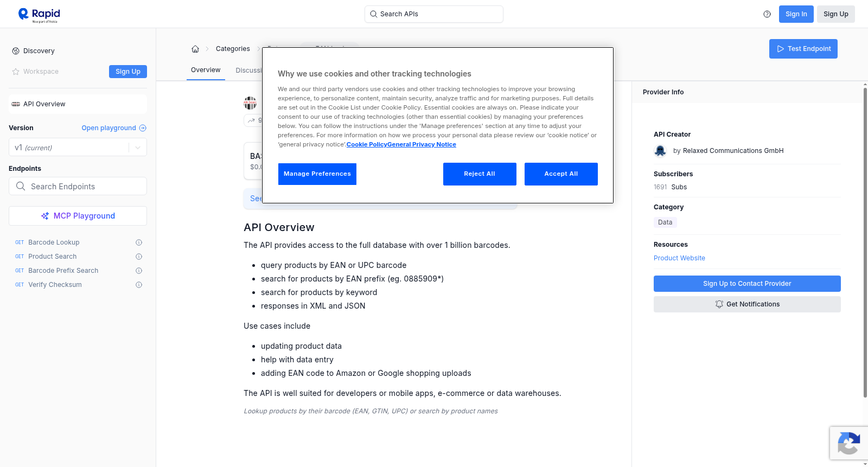Image resolution: width=868 pixels, height=467 pixels.
Task: Click the '1691 Subs' subscriber count
Action: pos(670,187)
